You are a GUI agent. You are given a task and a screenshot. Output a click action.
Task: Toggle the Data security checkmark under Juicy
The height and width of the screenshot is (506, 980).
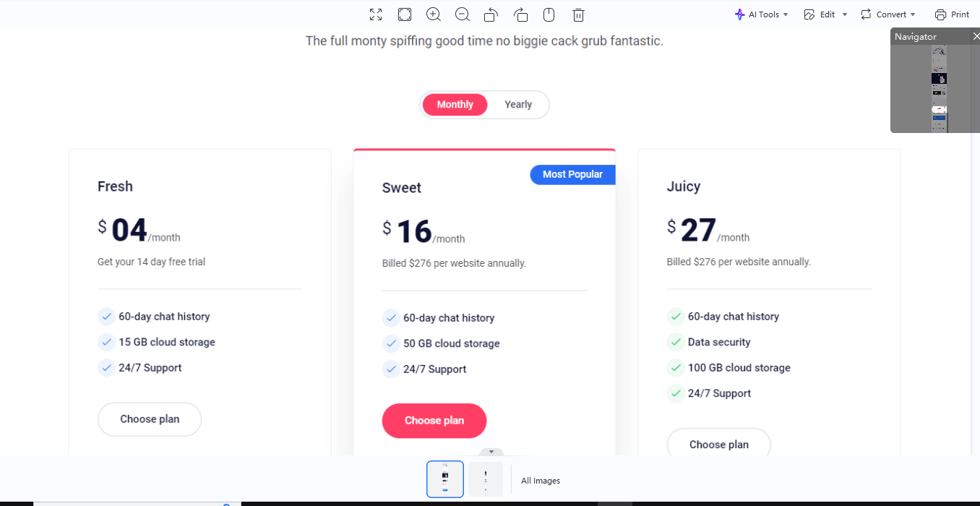pos(676,342)
